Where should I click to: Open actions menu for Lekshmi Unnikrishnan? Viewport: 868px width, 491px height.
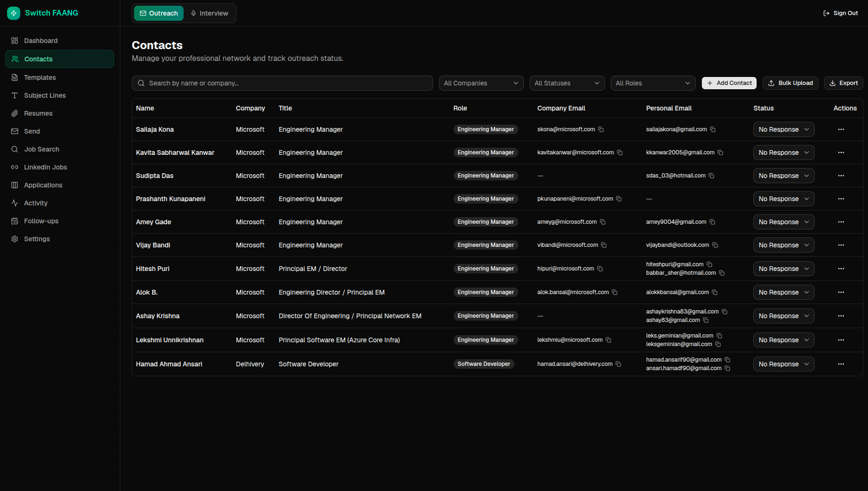[841, 340]
